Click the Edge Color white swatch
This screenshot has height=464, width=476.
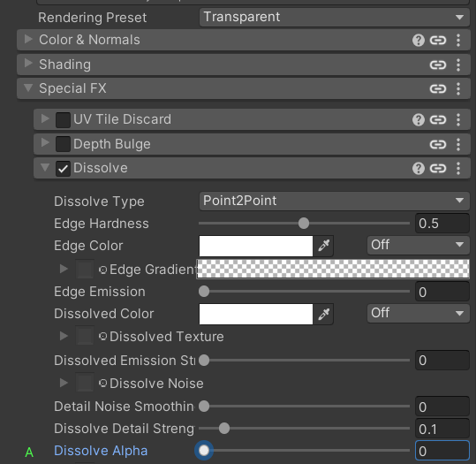click(256, 246)
